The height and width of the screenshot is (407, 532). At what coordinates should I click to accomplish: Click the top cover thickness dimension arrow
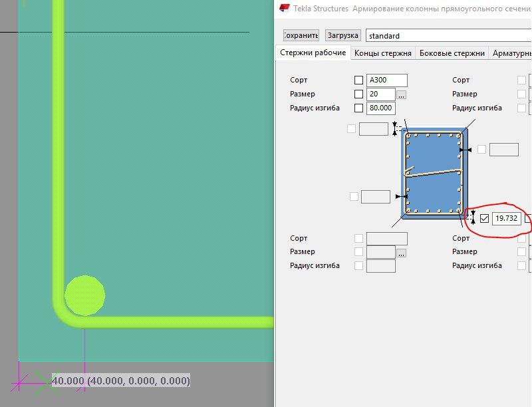click(395, 126)
